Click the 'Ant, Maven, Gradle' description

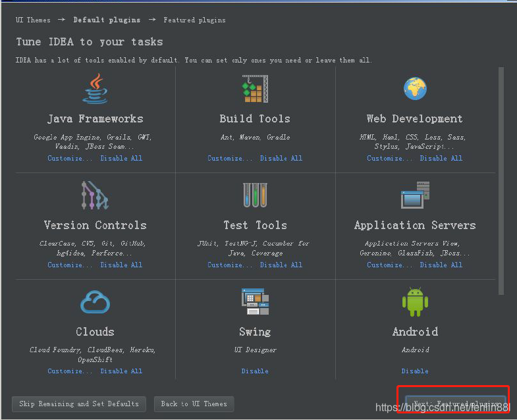coord(255,137)
